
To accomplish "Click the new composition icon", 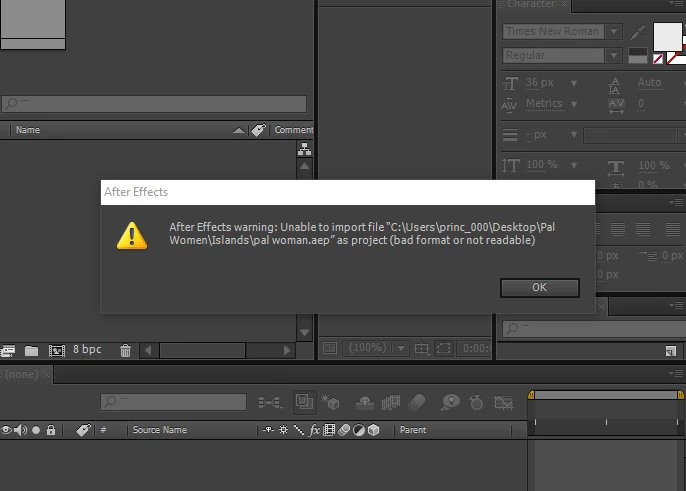I will point(57,351).
